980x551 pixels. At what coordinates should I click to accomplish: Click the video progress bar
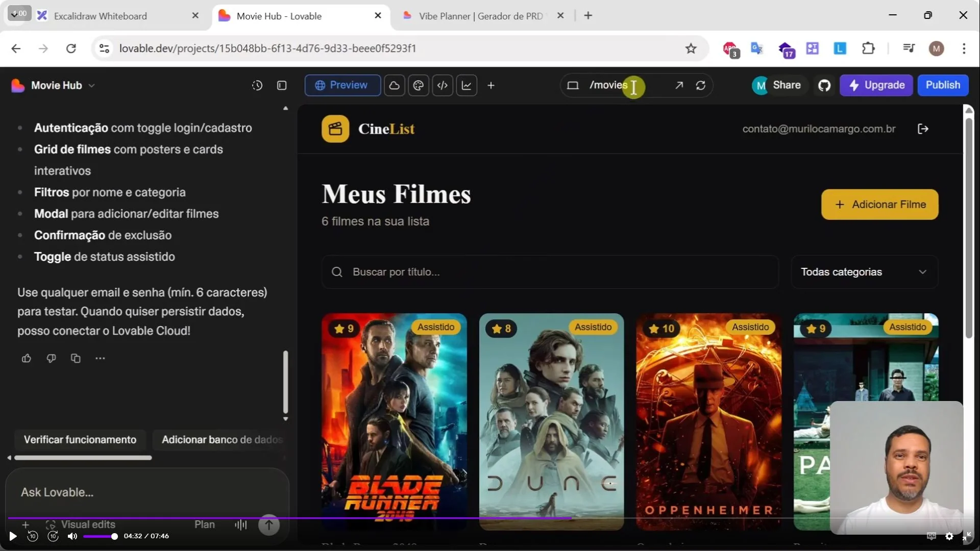coord(490,518)
